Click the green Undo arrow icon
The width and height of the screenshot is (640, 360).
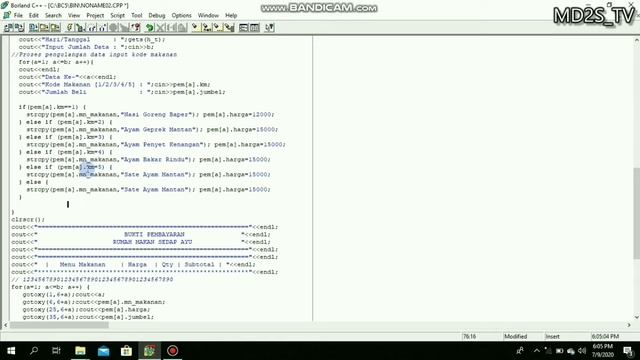pos(149,28)
